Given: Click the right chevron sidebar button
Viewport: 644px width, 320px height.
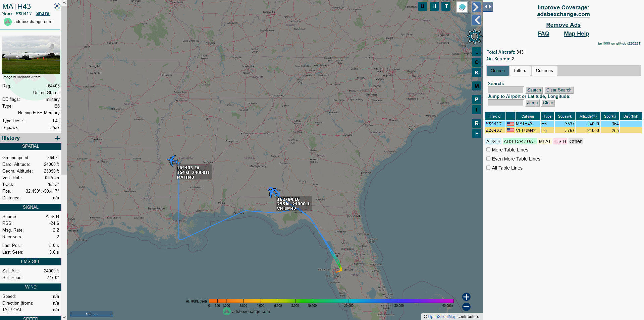Looking at the screenshot, I should 476,7.
